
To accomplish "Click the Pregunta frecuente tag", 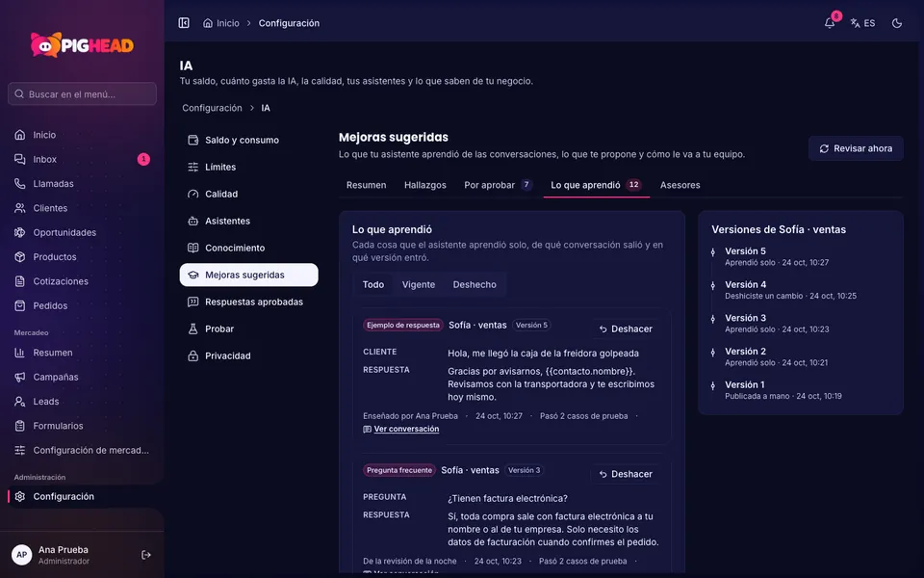I will coord(398,470).
